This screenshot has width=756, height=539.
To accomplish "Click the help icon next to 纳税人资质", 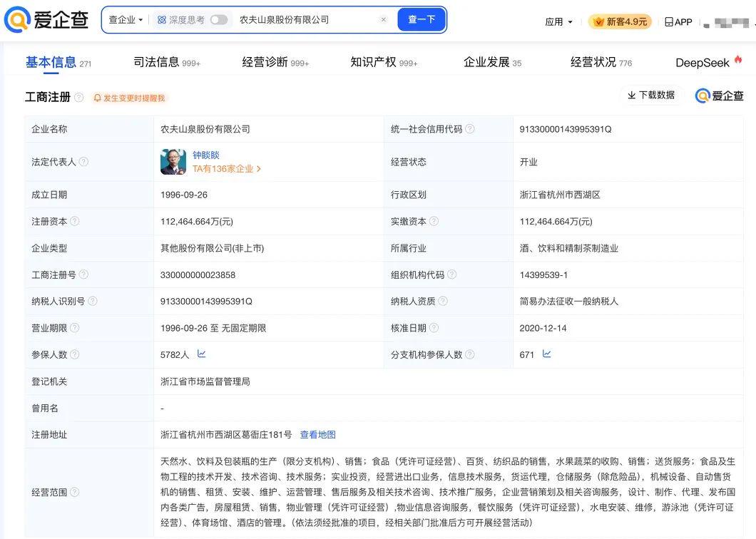I will click(443, 301).
